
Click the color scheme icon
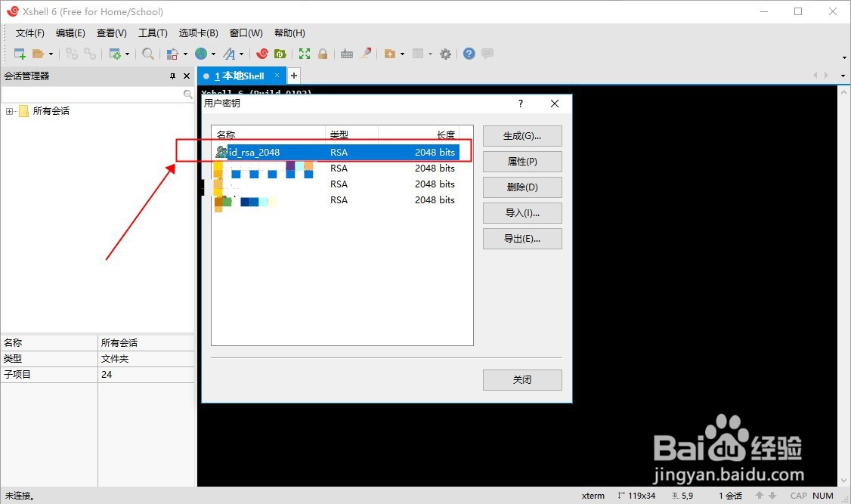[172, 54]
